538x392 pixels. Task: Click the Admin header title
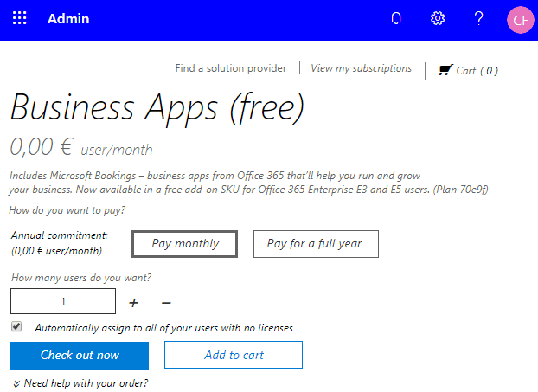click(68, 18)
